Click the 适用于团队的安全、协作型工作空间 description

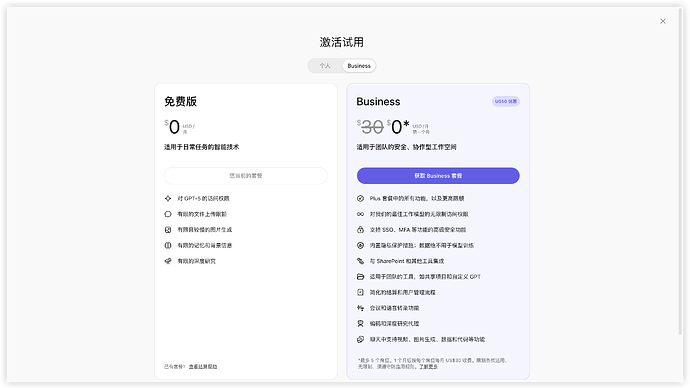click(x=406, y=147)
